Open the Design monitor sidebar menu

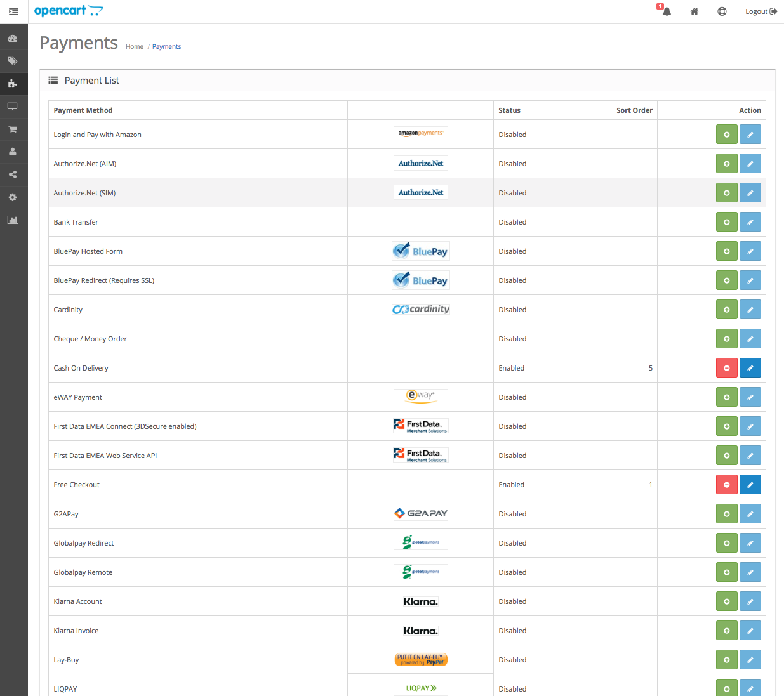(13, 107)
